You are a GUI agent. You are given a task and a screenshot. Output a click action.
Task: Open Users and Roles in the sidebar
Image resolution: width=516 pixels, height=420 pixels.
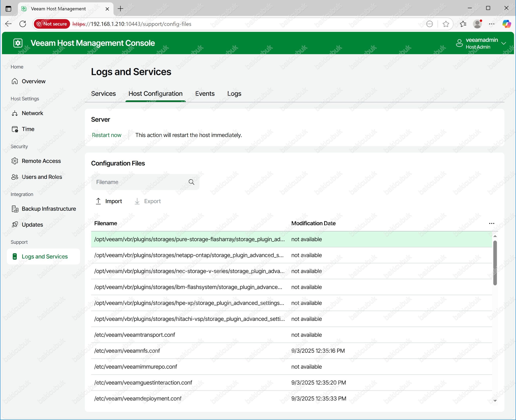44,177
